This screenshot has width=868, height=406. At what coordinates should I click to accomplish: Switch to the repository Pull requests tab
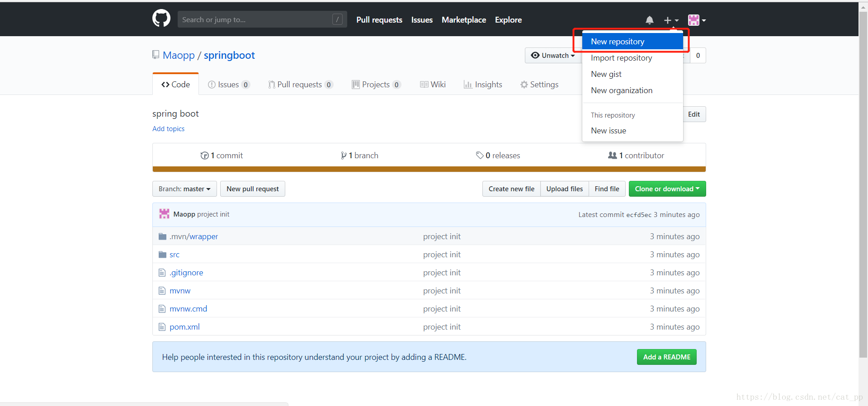coord(301,85)
